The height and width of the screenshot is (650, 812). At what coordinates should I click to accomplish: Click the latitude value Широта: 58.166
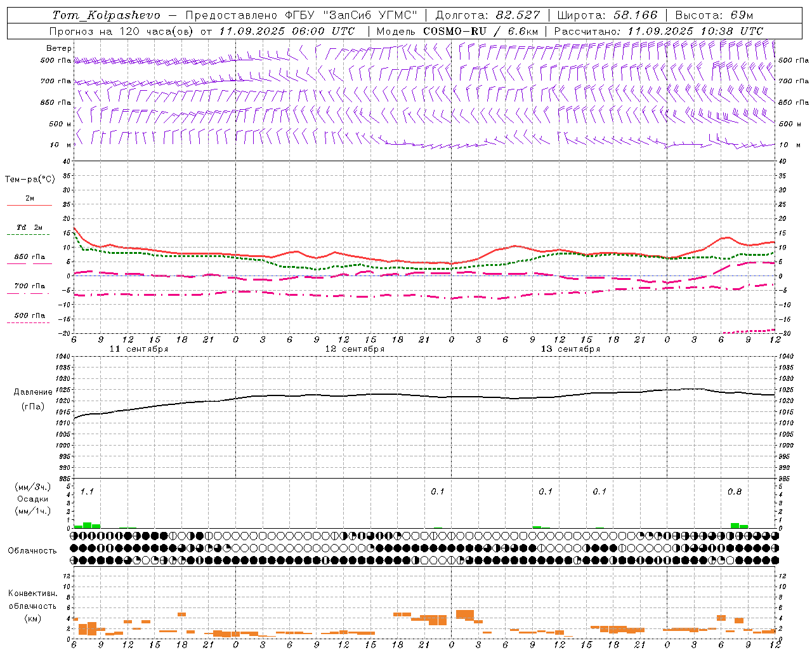[x=608, y=15]
